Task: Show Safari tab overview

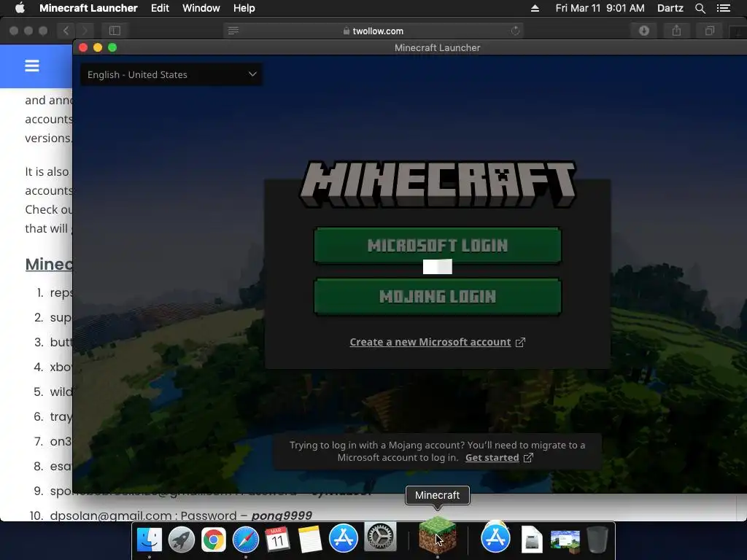Action: click(709, 31)
